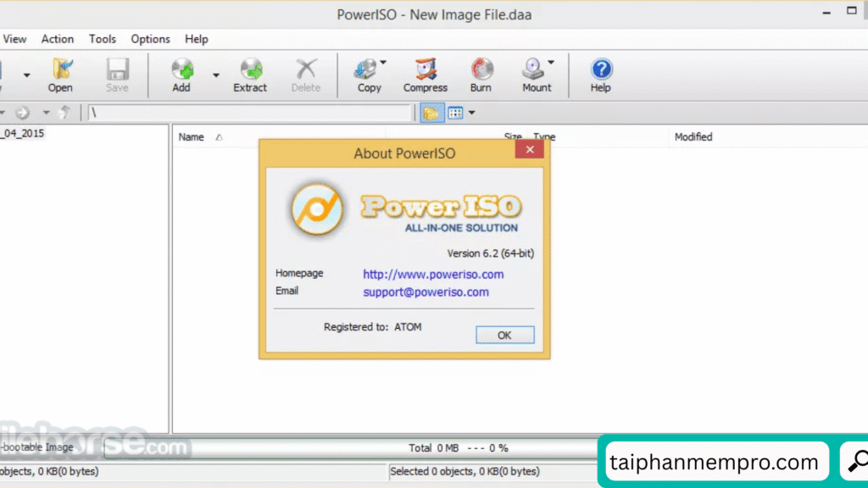This screenshot has height=488, width=868.
Task: Open the Tools menu
Action: pos(103,39)
